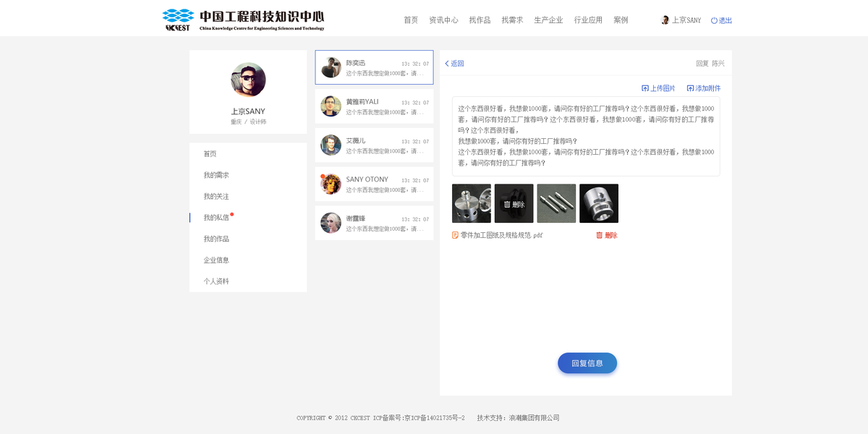Open 我的需求 in sidebar
The height and width of the screenshot is (434, 868).
pyautogui.click(x=216, y=175)
